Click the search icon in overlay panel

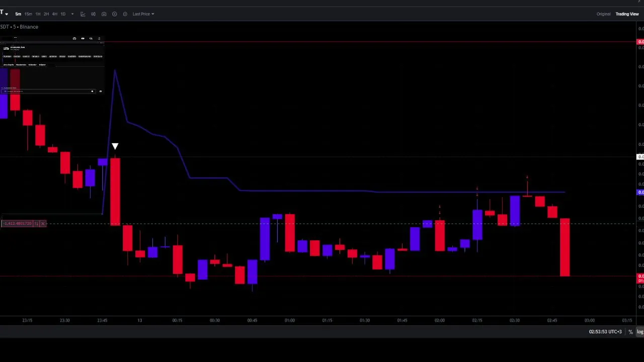(91, 38)
